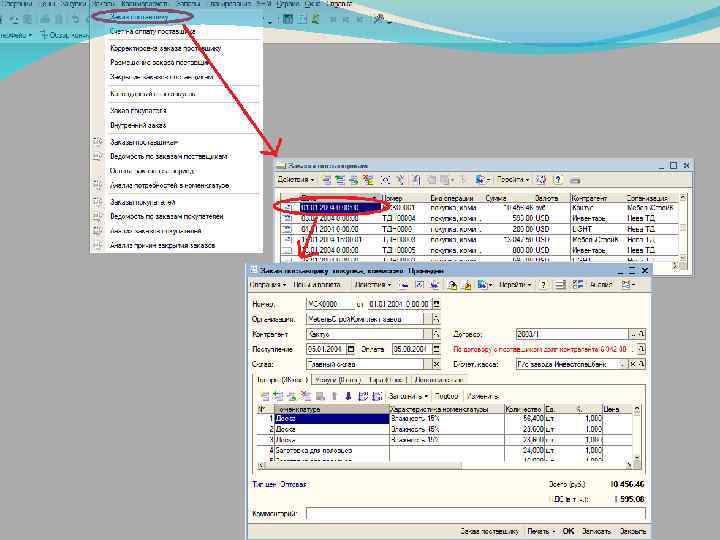Select «Внутренний заказ» menu entry
Image resolution: width=720 pixels, height=540 pixels.
pos(138,125)
